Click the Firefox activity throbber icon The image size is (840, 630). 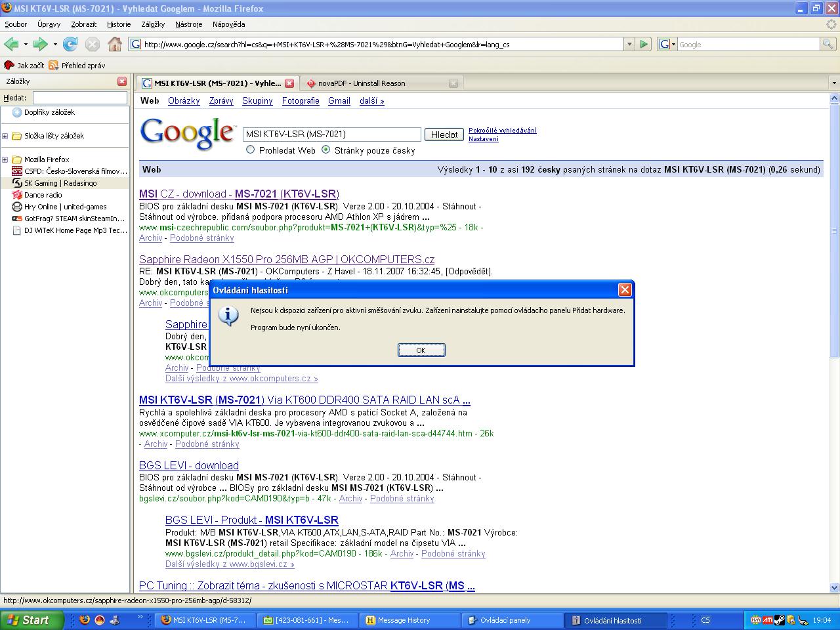click(x=831, y=24)
